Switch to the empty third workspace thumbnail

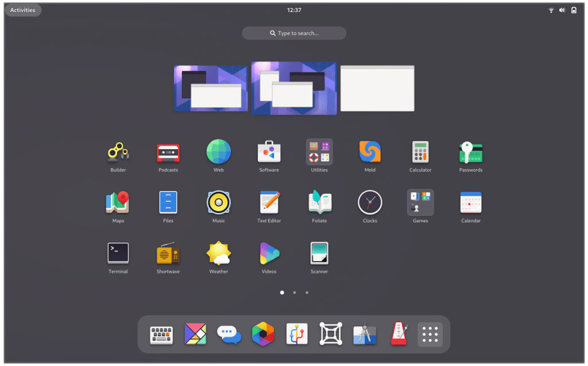pos(377,88)
